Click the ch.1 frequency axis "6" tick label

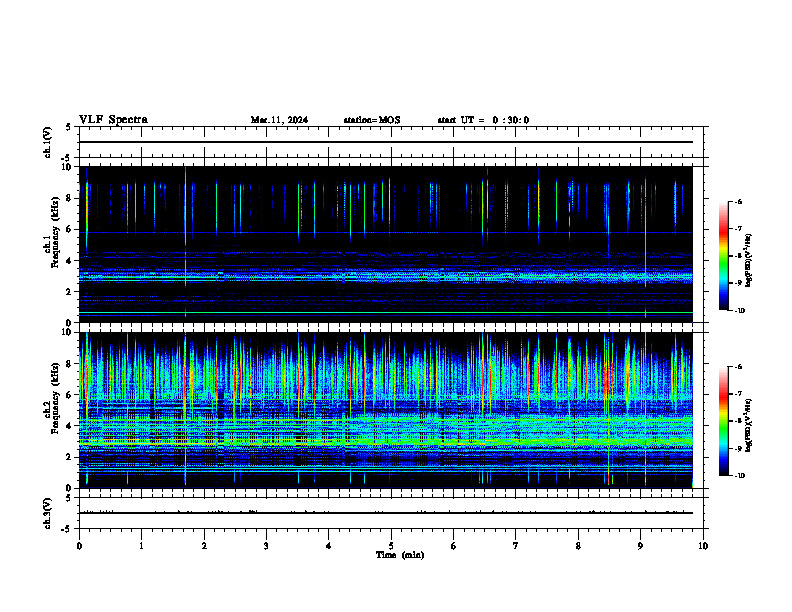click(70, 229)
